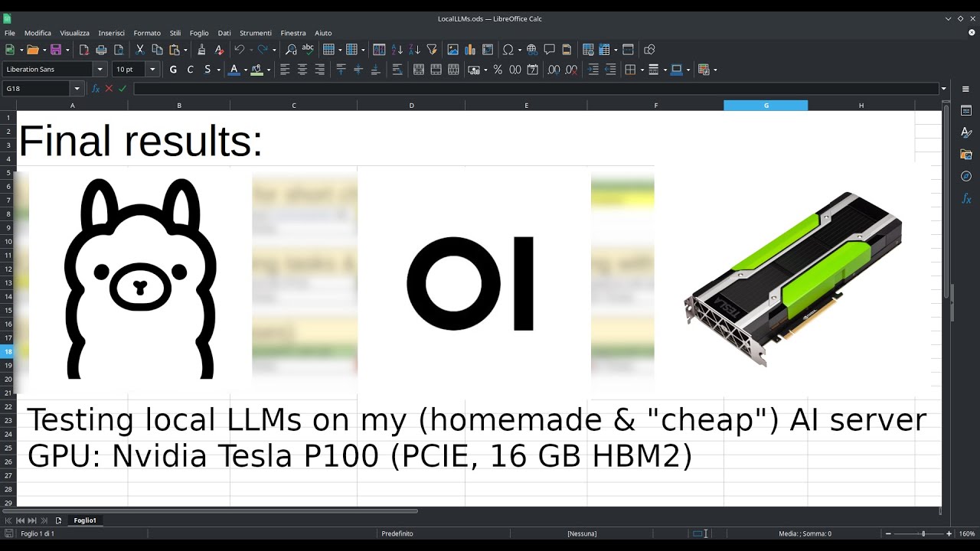Run spelling check (abc icon)

[x=308, y=50]
